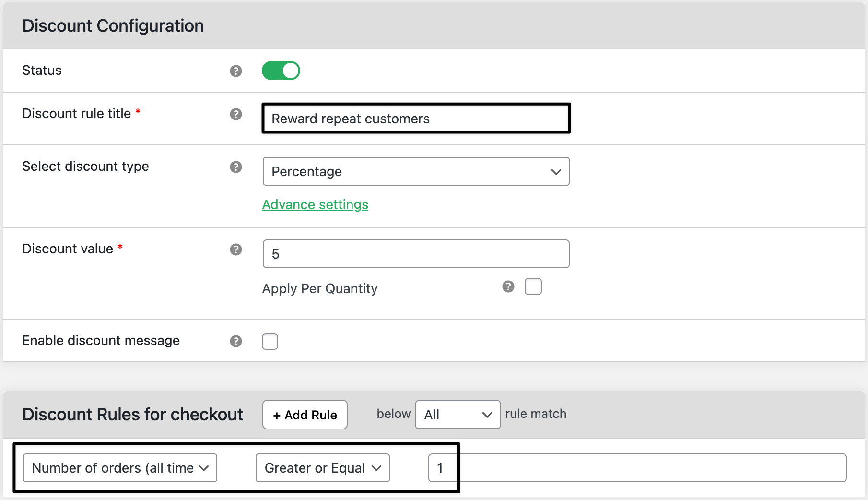This screenshot has width=868, height=500.
Task: Click the Discount rule title input field
Action: [416, 119]
